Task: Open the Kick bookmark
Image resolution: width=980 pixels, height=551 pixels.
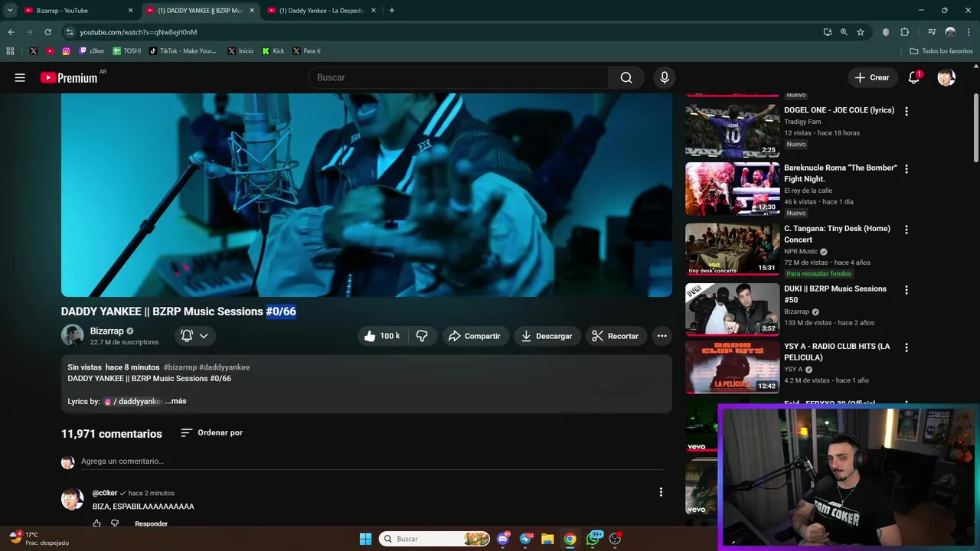Action: (273, 51)
